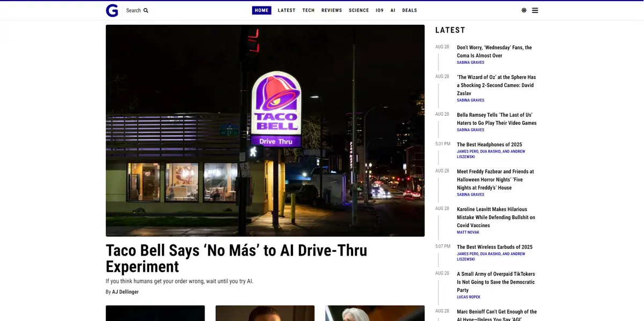This screenshot has width=644, height=321.
Task: Click the search magnifier icon
Action: coord(146,10)
